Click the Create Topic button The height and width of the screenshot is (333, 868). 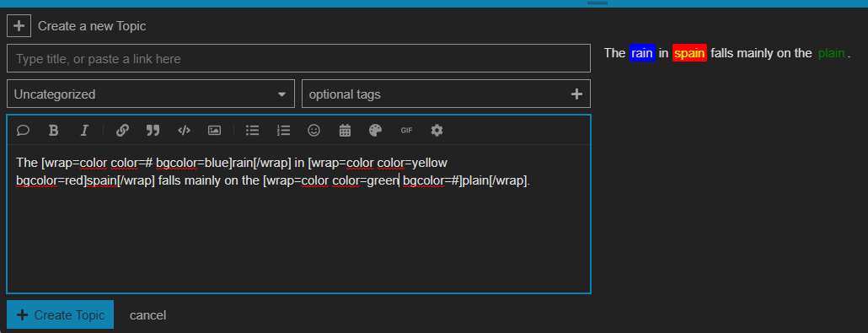tap(61, 314)
